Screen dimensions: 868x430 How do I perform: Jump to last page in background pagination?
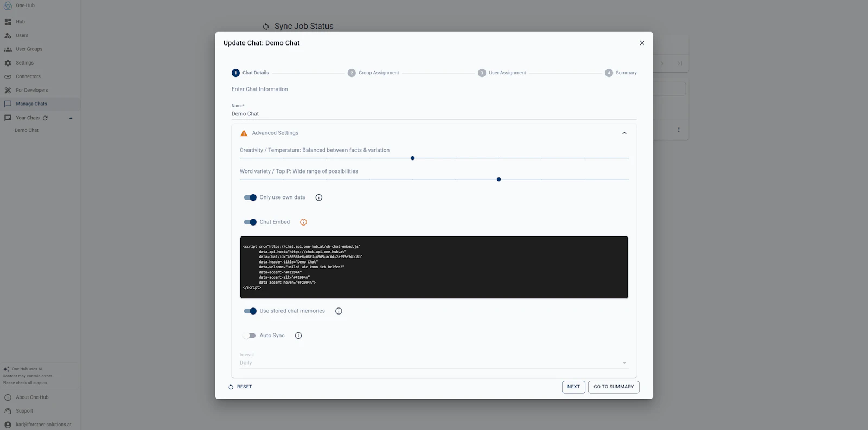[x=680, y=63]
